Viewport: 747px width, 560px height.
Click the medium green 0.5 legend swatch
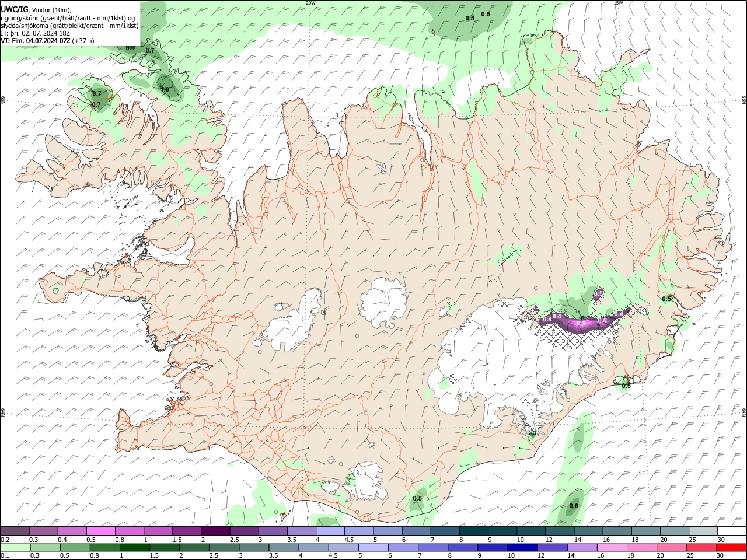click(75, 547)
